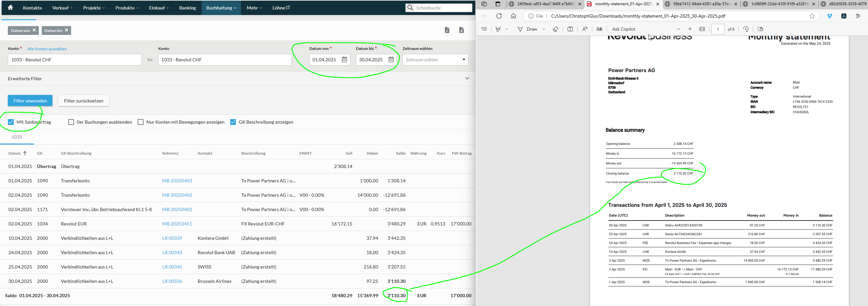
Task: Open the Produkte menu
Action: click(127, 8)
